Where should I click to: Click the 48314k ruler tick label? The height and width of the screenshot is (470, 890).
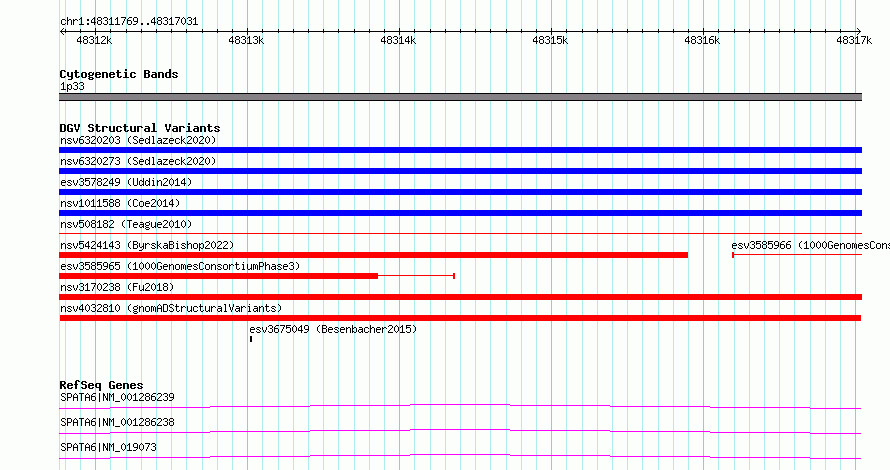click(x=398, y=40)
